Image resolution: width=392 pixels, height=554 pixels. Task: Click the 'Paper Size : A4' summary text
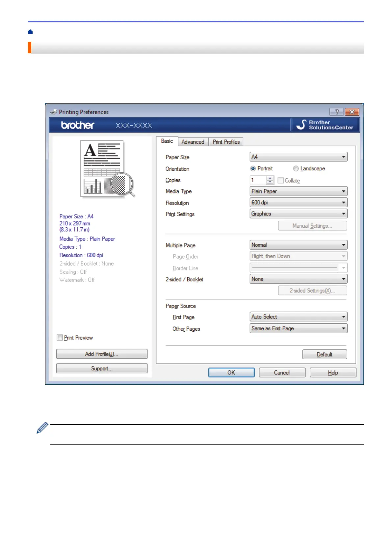[x=76, y=216]
